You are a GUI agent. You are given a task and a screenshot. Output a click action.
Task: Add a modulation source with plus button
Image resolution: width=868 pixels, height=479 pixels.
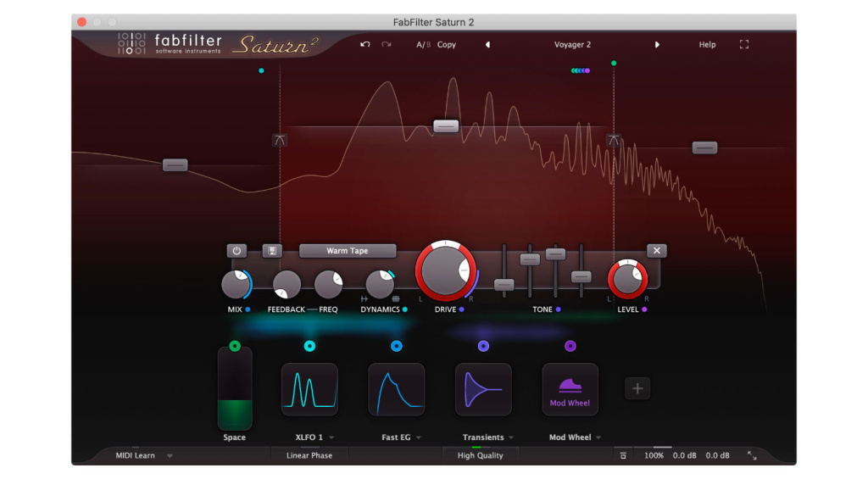pyautogui.click(x=637, y=388)
